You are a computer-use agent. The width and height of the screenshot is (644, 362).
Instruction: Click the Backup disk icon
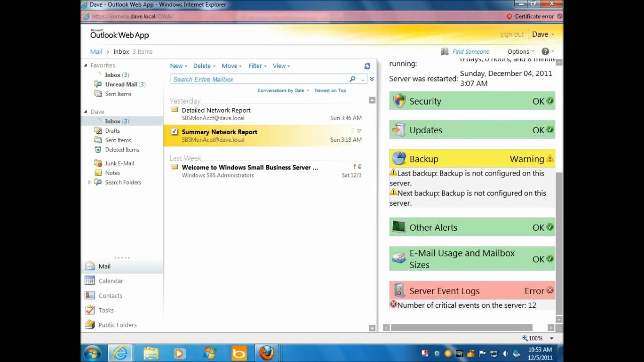coord(399,158)
